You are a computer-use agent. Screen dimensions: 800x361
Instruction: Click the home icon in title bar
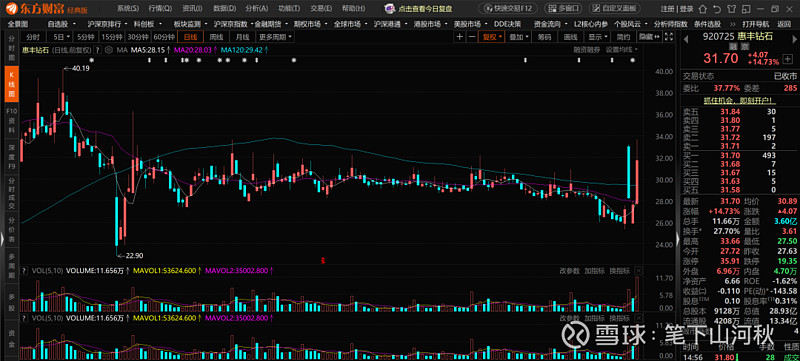coord(703,9)
